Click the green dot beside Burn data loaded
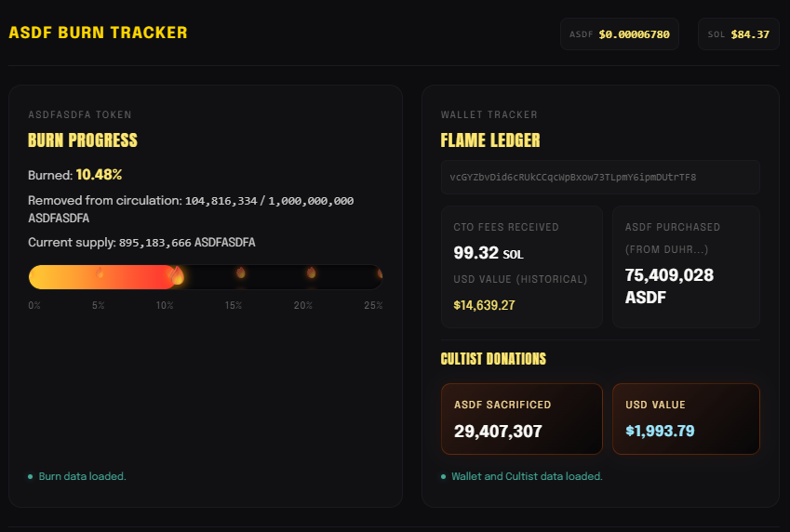This screenshot has height=532, width=790. pyautogui.click(x=30, y=476)
